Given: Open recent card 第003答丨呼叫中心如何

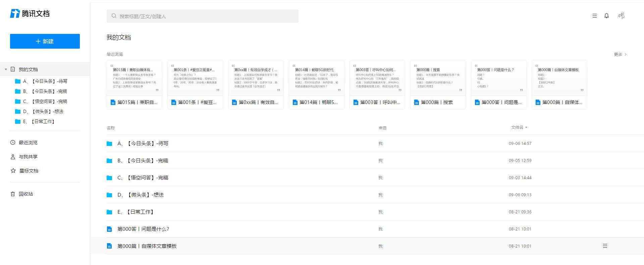Looking at the screenshot, I should tap(377, 85).
